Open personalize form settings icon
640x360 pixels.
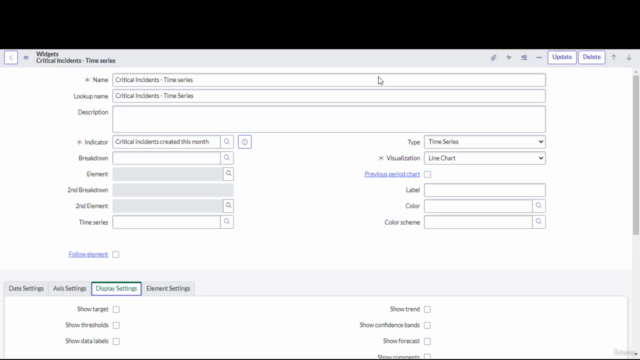pos(524,58)
